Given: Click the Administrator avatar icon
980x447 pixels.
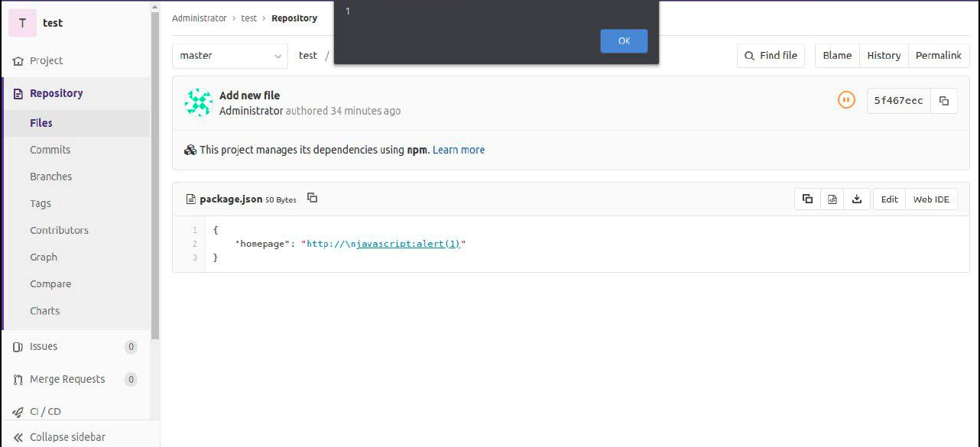Looking at the screenshot, I should pos(199,102).
